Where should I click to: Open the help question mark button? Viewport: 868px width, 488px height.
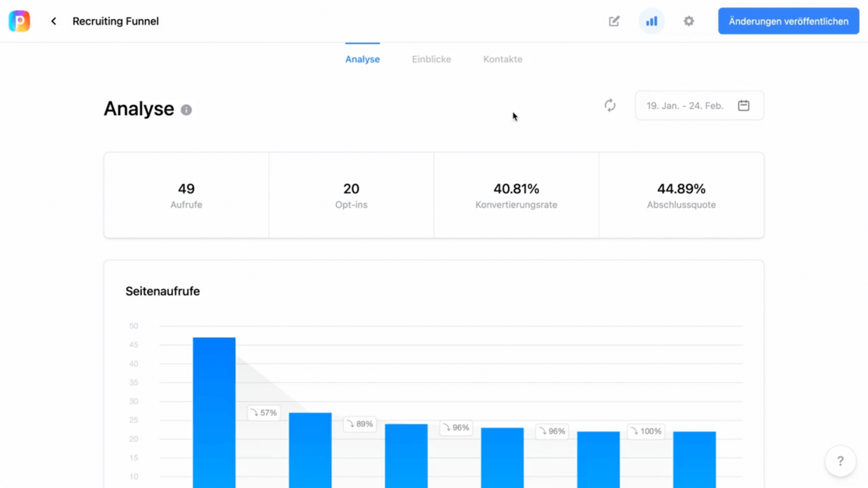click(x=841, y=461)
